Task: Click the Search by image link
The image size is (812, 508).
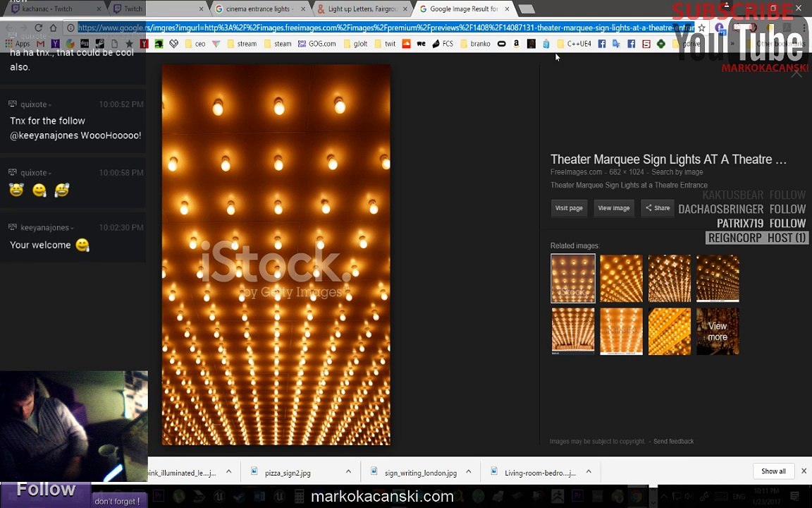Action: coord(677,172)
